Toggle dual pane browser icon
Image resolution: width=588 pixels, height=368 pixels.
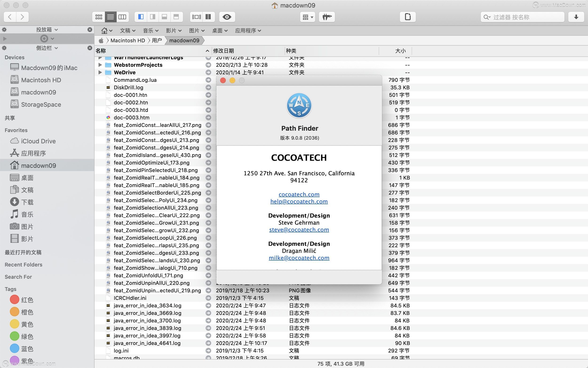(208, 17)
